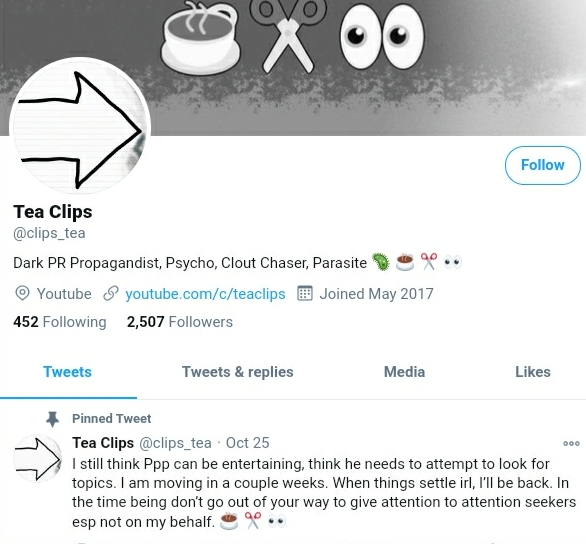
Task: Select the Likes tab
Action: pos(533,372)
